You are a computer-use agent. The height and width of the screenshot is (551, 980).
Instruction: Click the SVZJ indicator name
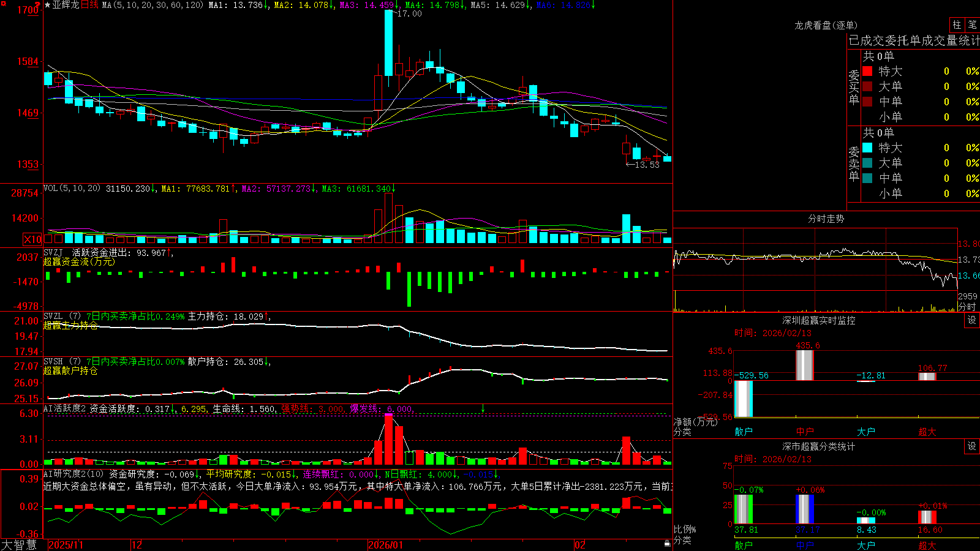[53, 252]
